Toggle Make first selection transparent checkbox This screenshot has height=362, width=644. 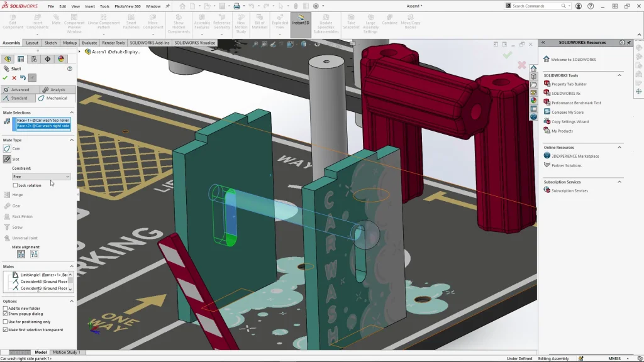pyautogui.click(x=5, y=329)
